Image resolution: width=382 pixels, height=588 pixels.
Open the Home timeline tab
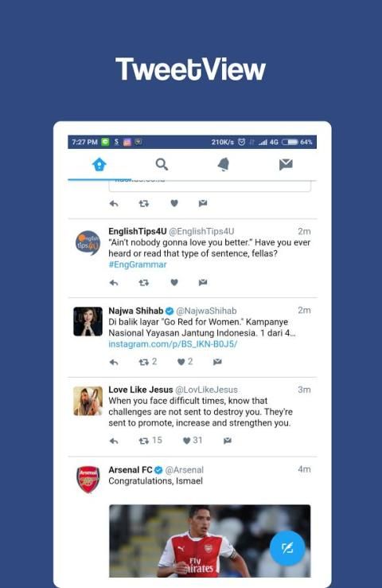99,164
